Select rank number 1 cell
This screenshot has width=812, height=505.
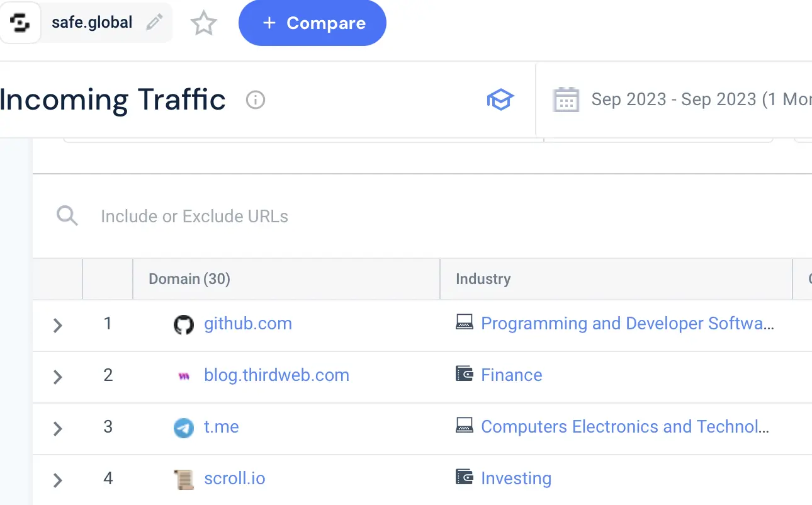tap(108, 324)
